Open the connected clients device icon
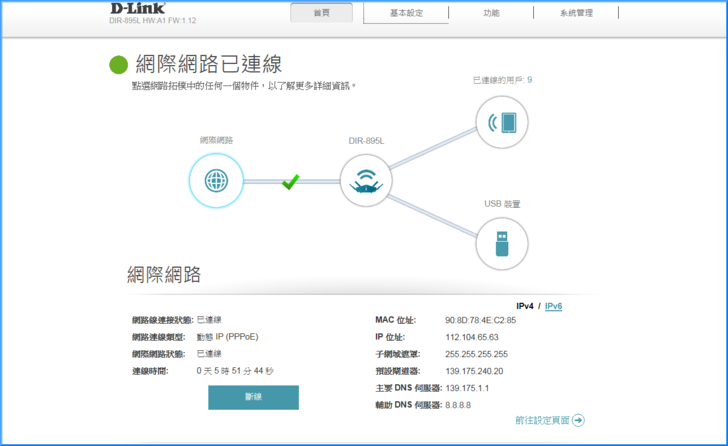This screenshot has height=446, width=728. (501, 123)
